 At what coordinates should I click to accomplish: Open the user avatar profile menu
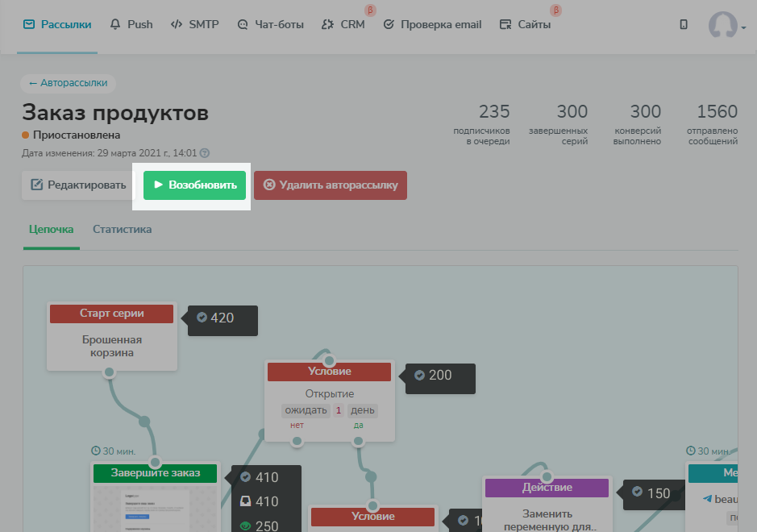(722, 25)
